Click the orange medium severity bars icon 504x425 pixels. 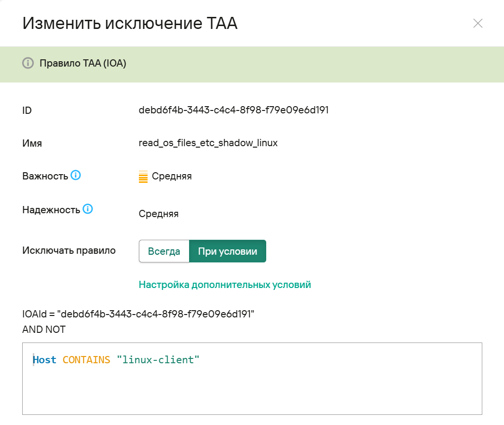click(x=143, y=177)
